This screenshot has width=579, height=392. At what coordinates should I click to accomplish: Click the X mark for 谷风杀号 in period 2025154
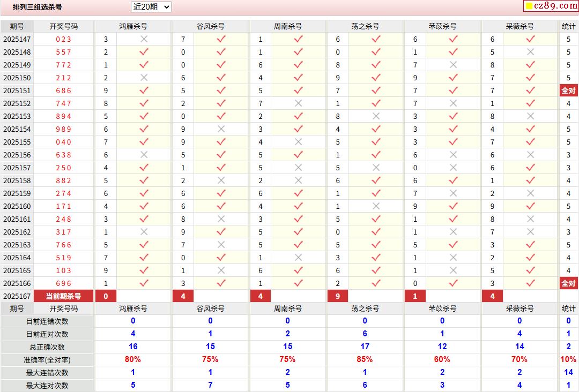221,129
